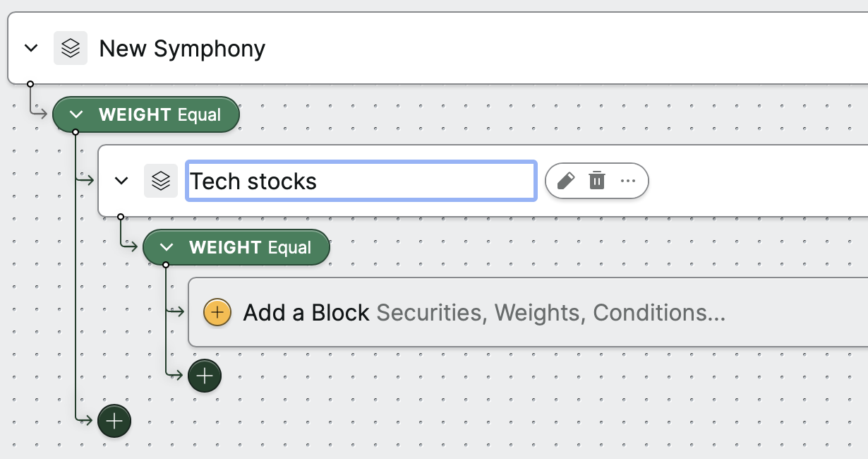The height and width of the screenshot is (459, 868).
Task: Open the three-dot more options menu
Action: [x=628, y=181]
